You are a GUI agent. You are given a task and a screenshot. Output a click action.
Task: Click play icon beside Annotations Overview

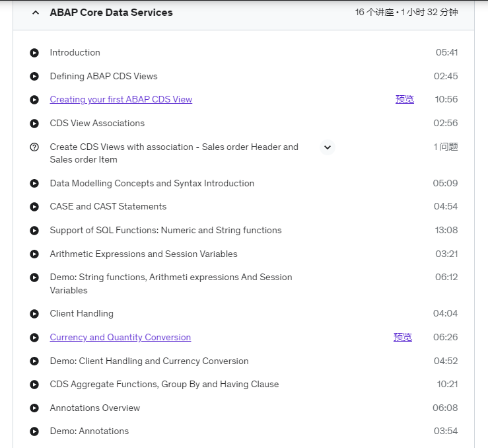click(34, 408)
